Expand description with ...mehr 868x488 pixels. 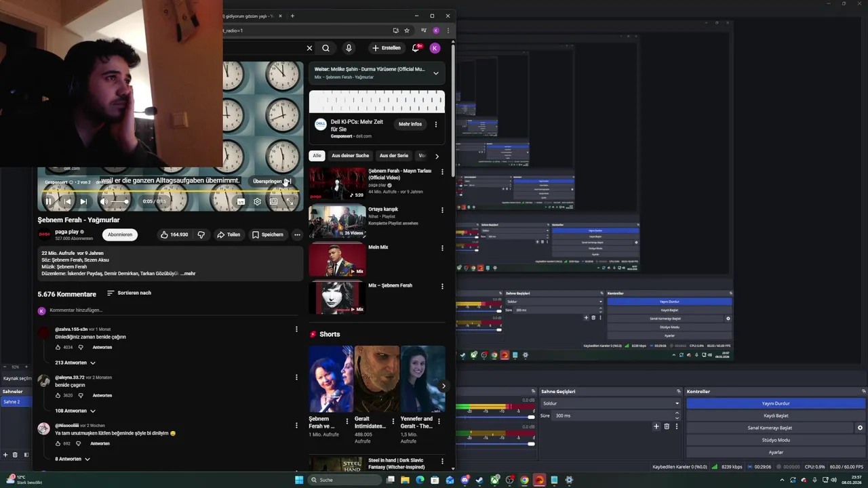click(x=188, y=273)
